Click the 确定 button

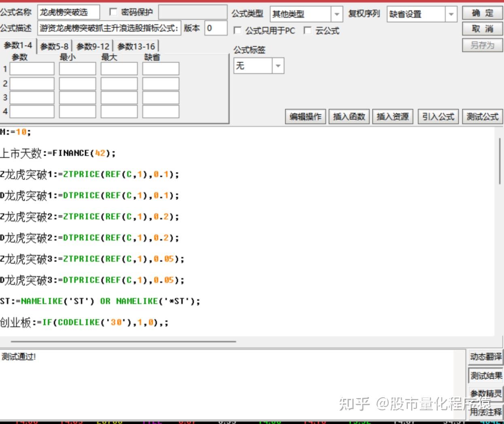coord(482,13)
